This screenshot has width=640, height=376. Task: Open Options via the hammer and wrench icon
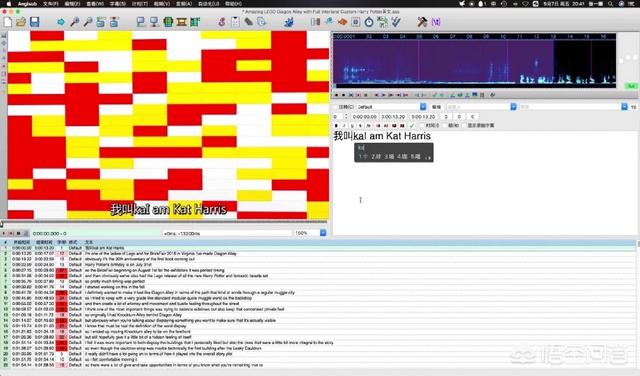tap(422, 22)
